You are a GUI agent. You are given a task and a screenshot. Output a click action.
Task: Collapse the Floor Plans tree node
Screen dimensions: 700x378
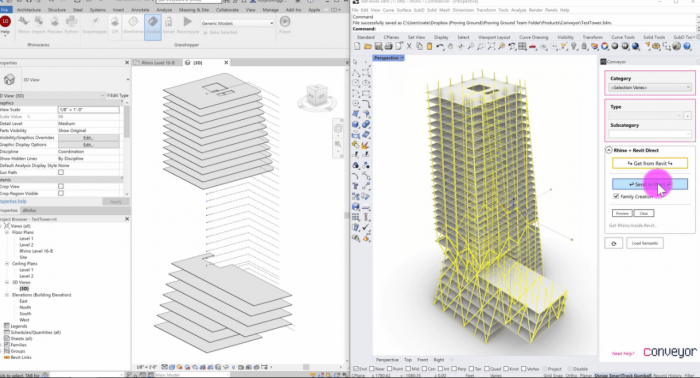click(7, 233)
